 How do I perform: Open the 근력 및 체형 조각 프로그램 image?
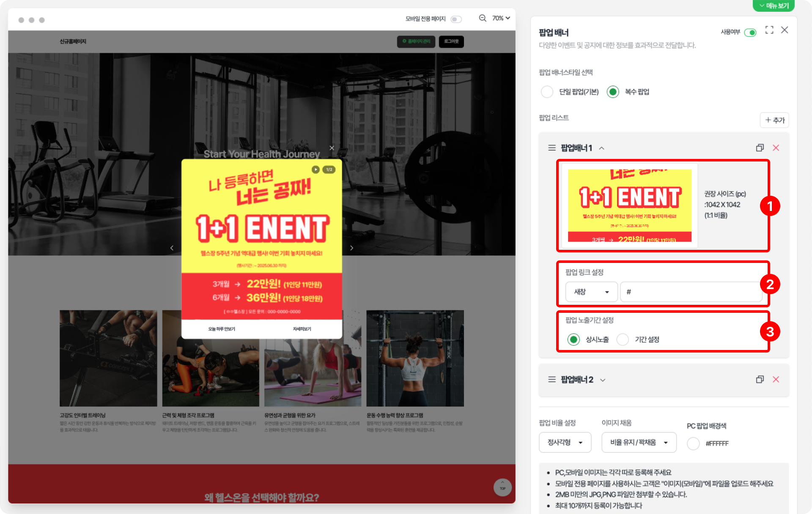(211, 358)
